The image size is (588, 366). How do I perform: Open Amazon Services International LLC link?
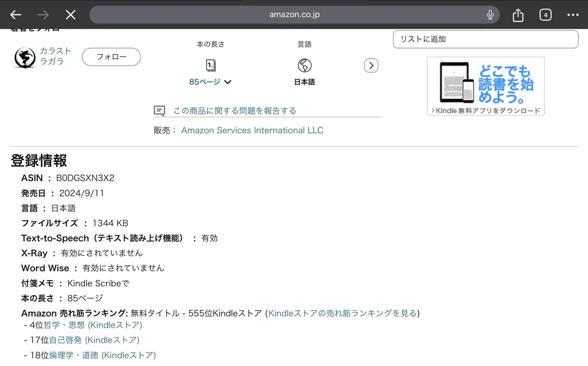coord(252,130)
